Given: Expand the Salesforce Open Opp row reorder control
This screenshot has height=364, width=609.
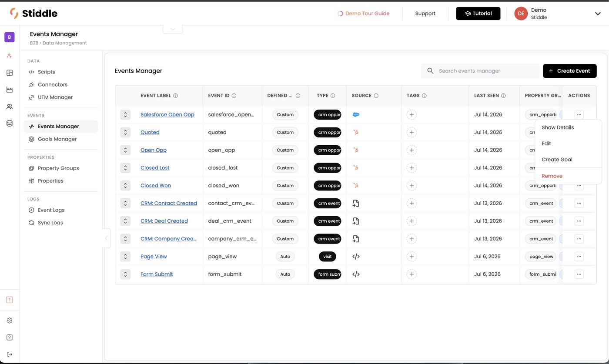Looking at the screenshot, I should click(x=125, y=115).
